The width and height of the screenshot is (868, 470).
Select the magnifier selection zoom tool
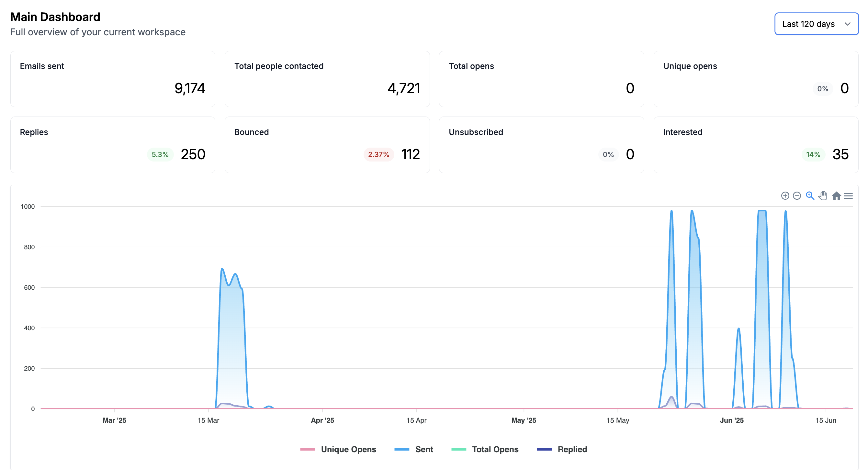810,196
